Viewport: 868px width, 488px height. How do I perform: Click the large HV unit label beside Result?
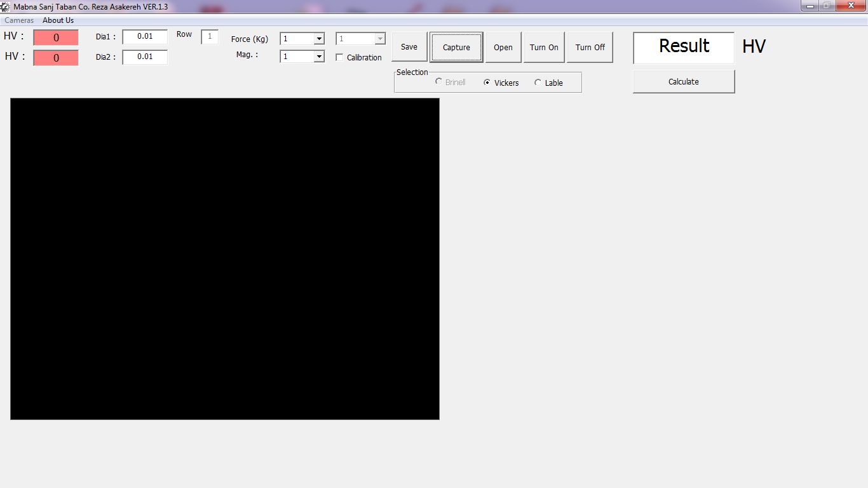click(x=754, y=46)
